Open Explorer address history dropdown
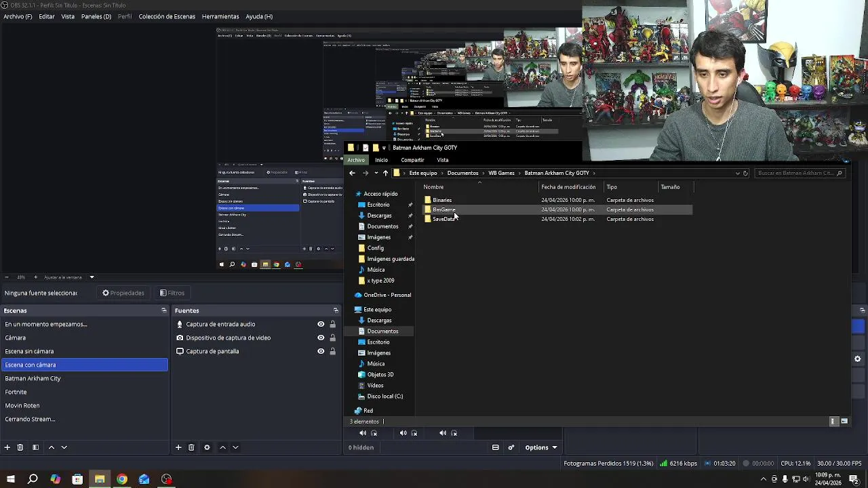The width and height of the screenshot is (868, 488). coord(737,173)
